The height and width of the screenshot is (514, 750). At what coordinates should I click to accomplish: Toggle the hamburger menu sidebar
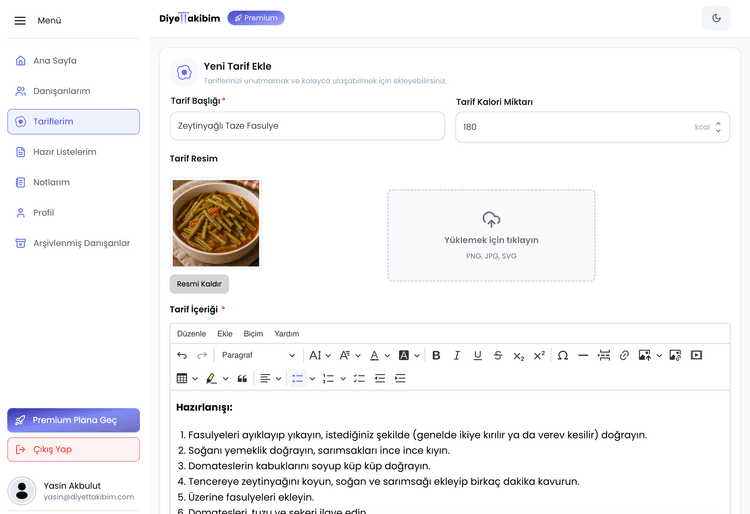(20, 20)
